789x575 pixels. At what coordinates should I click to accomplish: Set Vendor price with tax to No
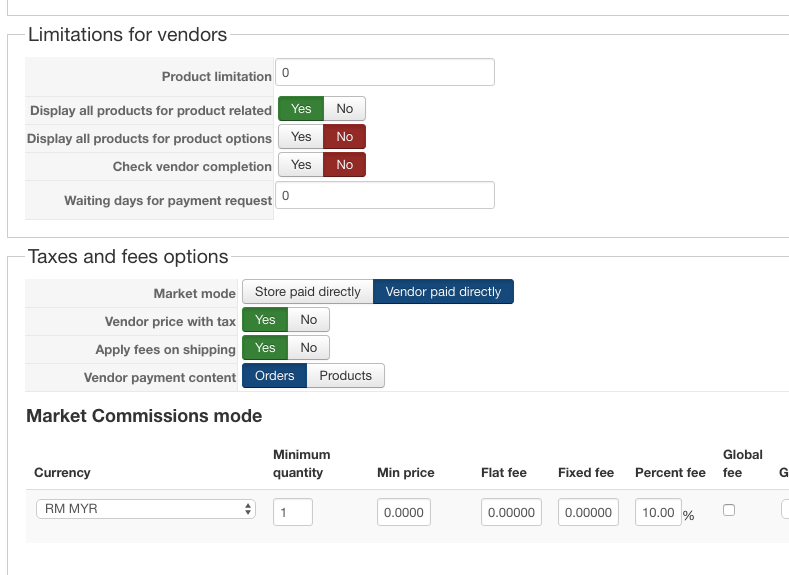tap(308, 320)
